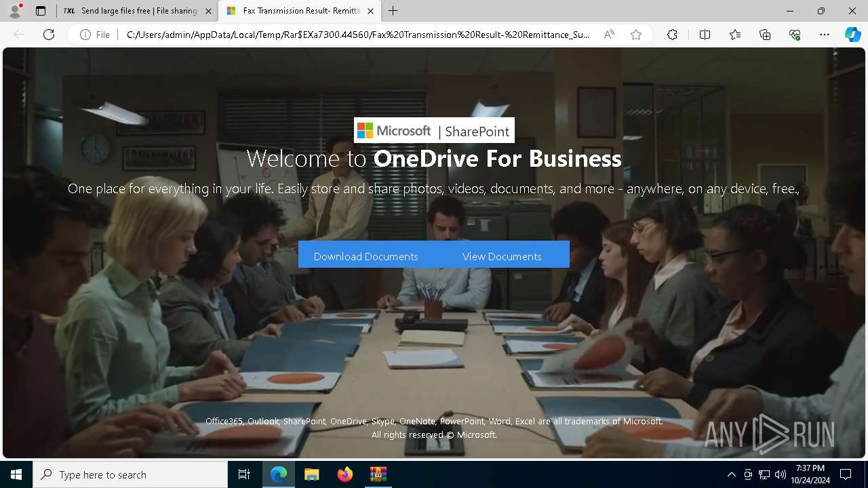The height and width of the screenshot is (488, 868).
Task: Turn on Read aloud
Action: click(609, 35)
